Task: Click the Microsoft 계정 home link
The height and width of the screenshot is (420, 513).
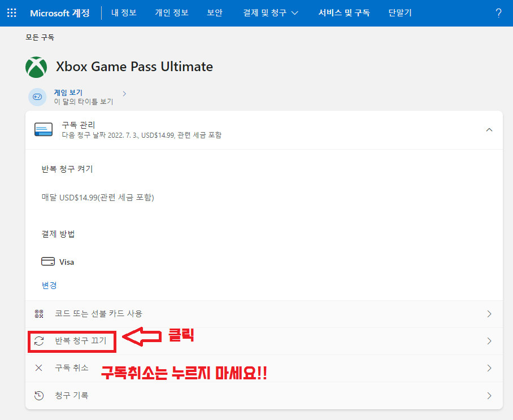Action: [60, 13]
